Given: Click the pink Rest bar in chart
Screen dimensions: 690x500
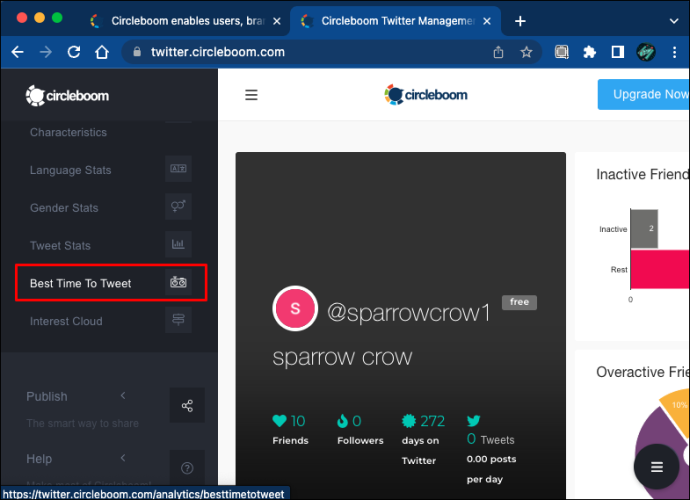Looking at the screenshot, I should pyautogui.click(x=660, y=269).
